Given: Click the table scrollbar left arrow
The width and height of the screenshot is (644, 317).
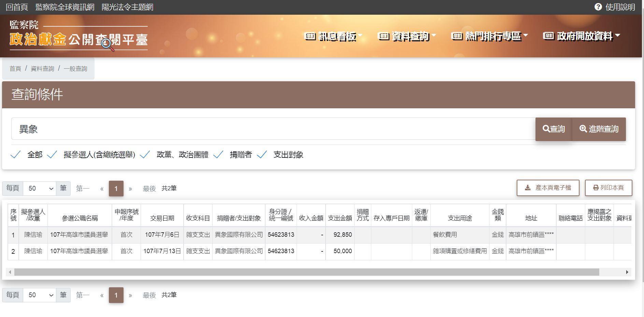Looking at the screenshot, I should pos(10,272).
